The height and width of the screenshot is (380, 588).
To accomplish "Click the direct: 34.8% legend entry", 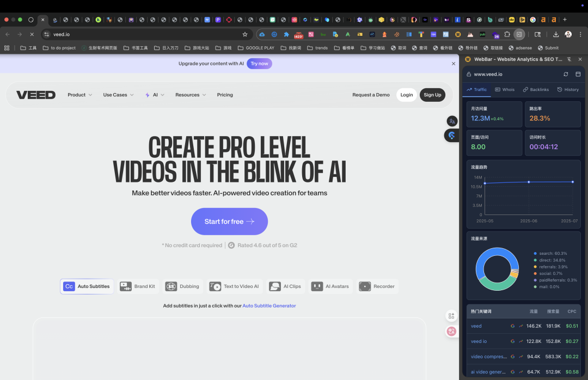I will [x=549, y=260].
